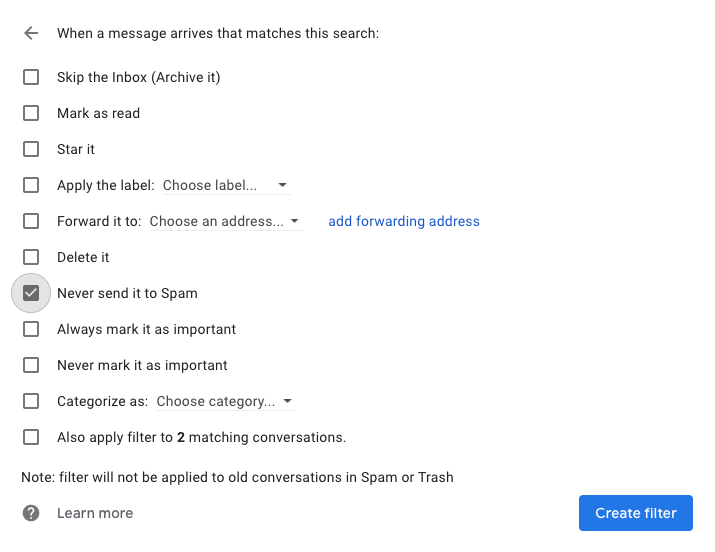Go back using the left arrow icon
The height and width of the screenshot is (552, 715).
tap(31, 33)
